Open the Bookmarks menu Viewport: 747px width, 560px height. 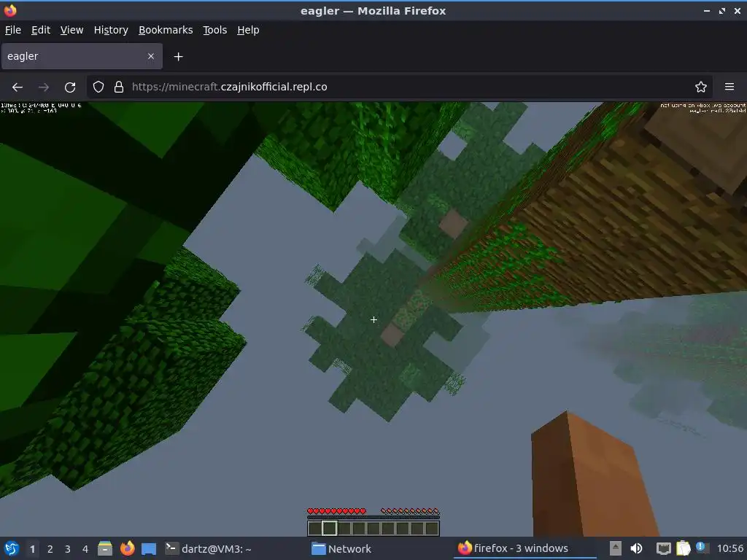tap(166, 30)
